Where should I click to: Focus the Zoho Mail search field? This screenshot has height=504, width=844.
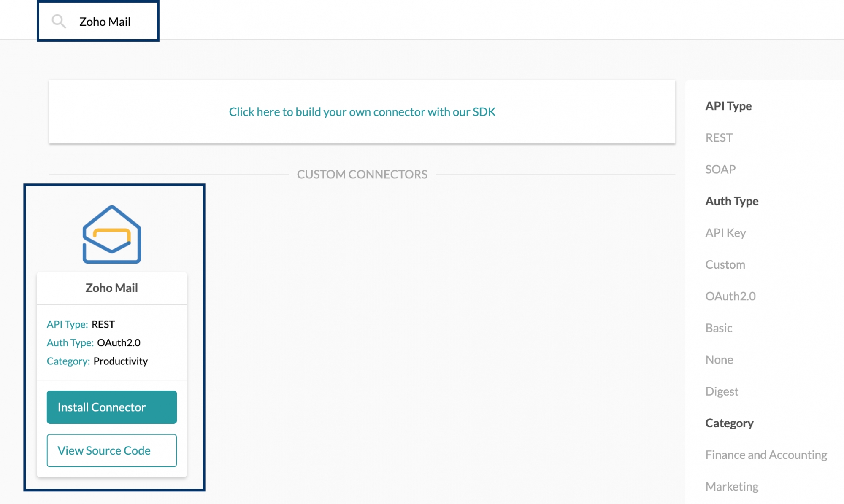(x=105, y=22)
